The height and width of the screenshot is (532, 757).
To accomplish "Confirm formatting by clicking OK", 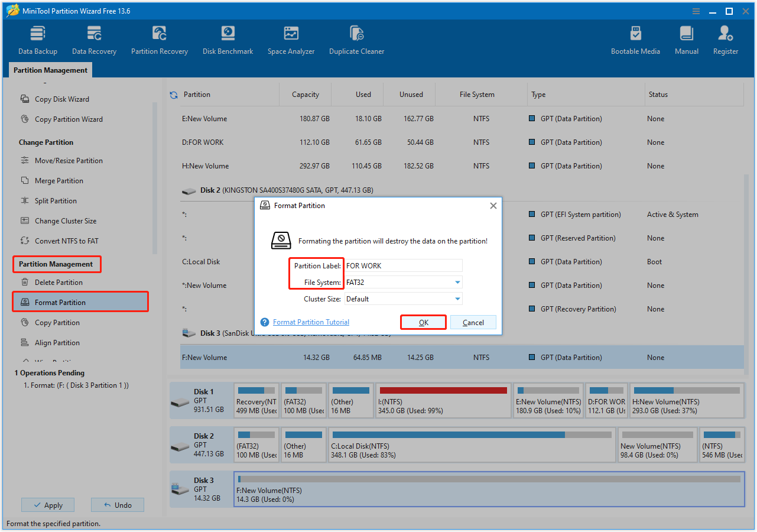I will (x=423, y=322).
